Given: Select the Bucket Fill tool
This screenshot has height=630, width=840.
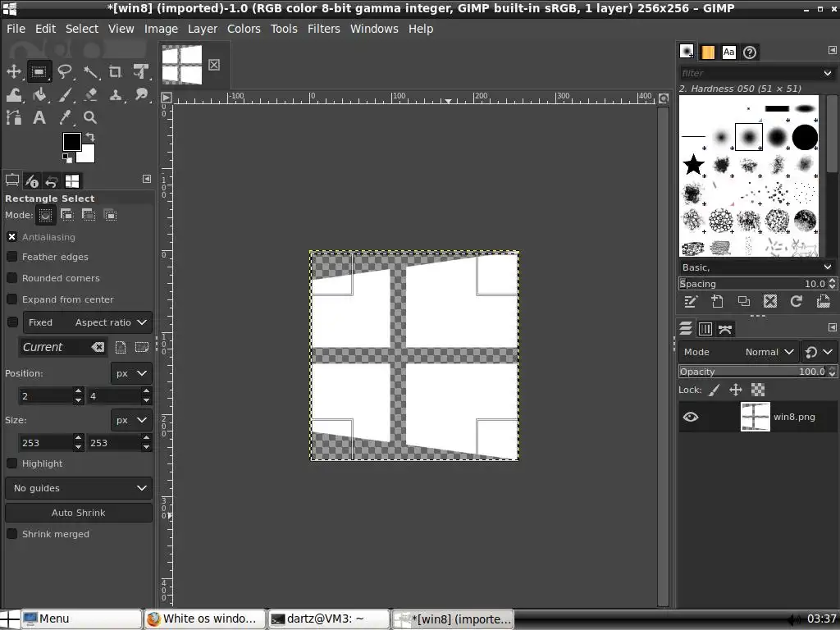Looking at the screenshot, I should tap(39, 95).
